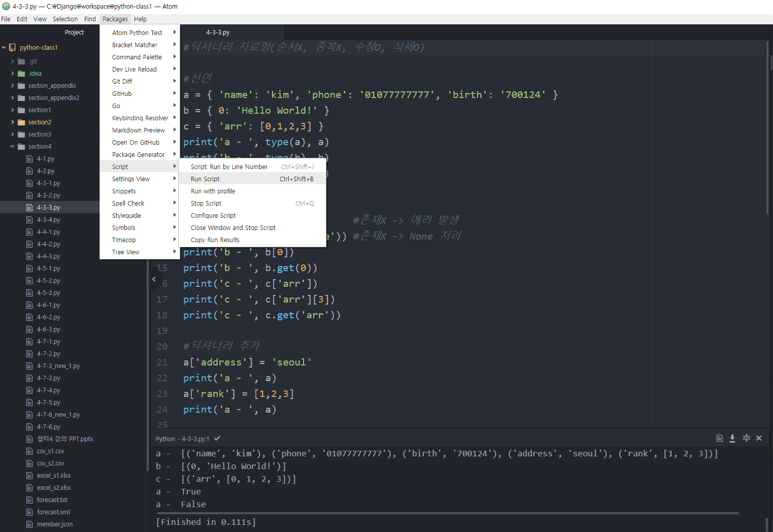Switch to the 4-3-3.py editor tab
This screenshot has width=773, height=532.
pyautogui.click(x=218, y=32)
